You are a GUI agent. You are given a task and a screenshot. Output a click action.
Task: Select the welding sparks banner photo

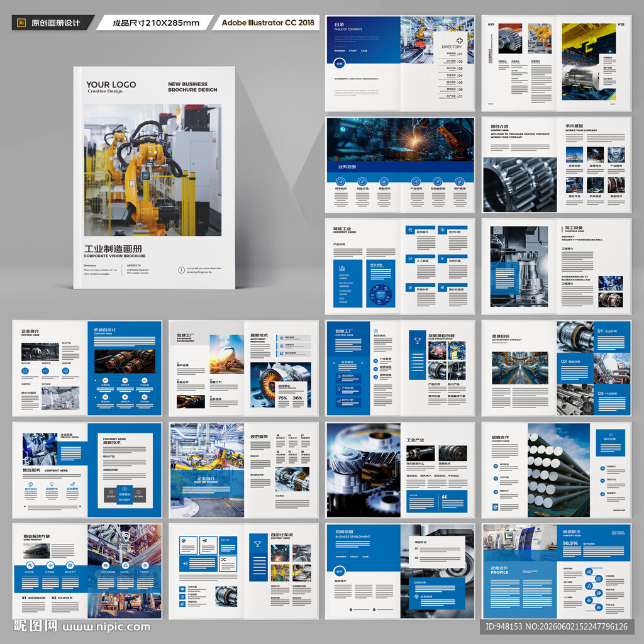[x=400, y=140]
